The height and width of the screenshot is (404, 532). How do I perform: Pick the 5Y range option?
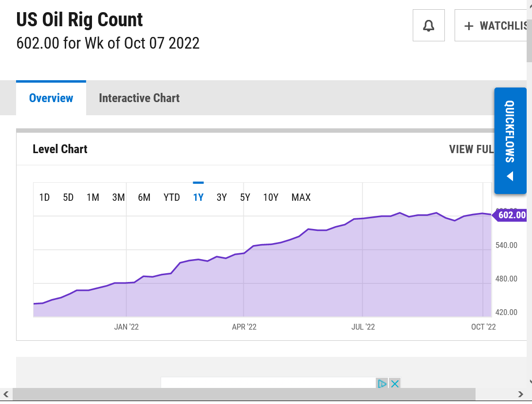point(245,197)
